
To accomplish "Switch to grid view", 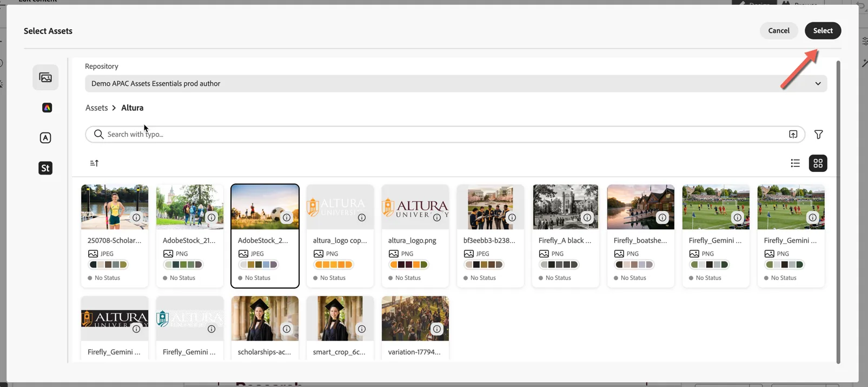I will click(x=818, y=163).
